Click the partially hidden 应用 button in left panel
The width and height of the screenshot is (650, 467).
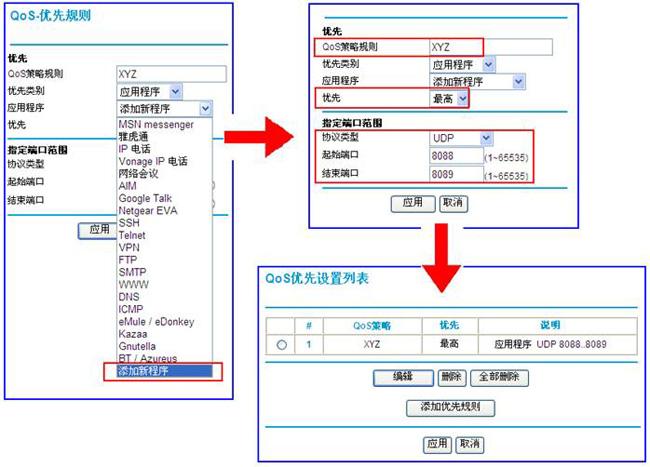[x=97, y=230]
